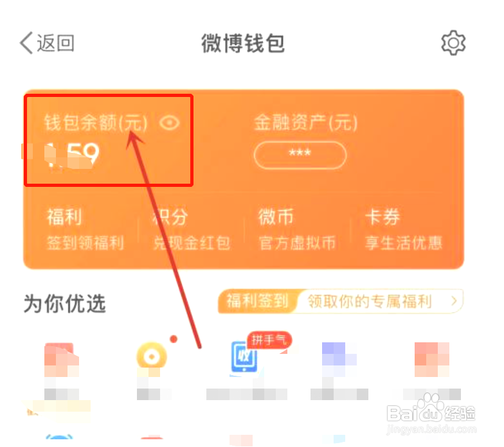This screenshot has width=504, height=447.
Task: Open the 微币 官方虚拟币 entry
Action: (x=297, y=229)
